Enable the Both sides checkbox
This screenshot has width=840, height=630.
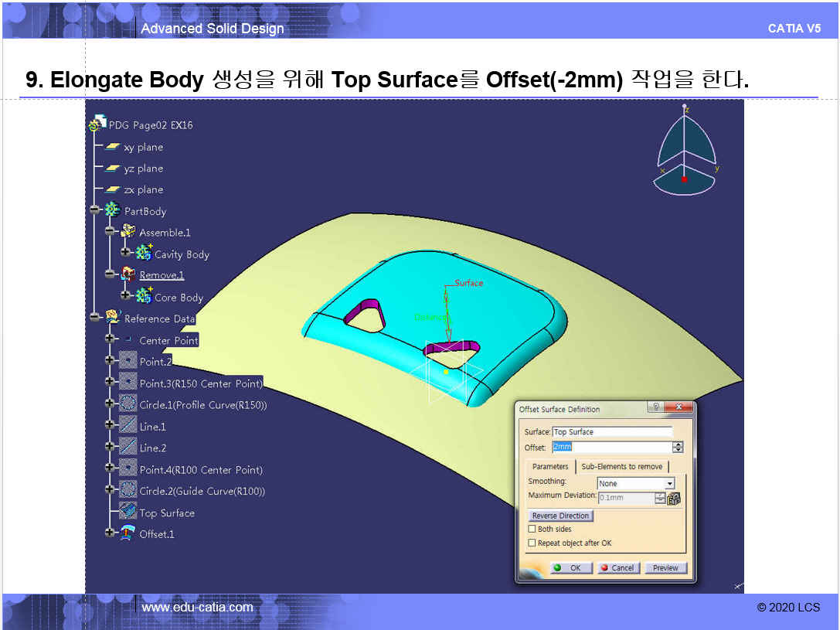(532, 529)
